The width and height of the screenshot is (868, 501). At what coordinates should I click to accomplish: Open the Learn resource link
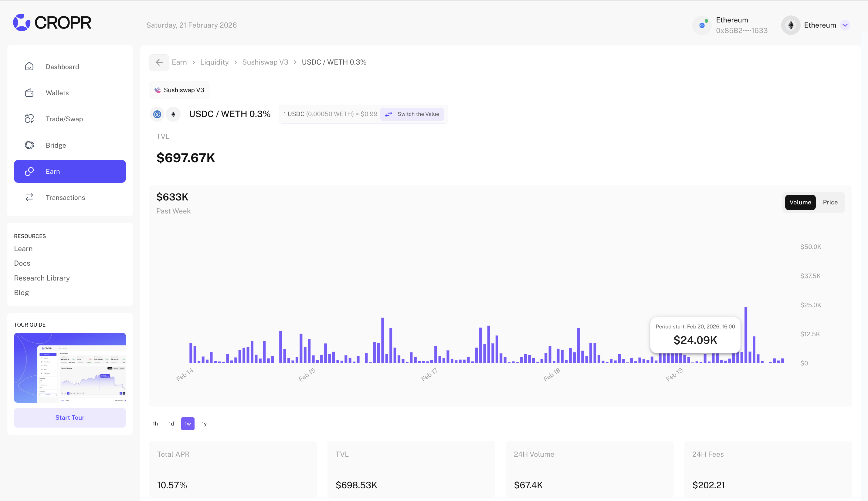pos(23,249)
